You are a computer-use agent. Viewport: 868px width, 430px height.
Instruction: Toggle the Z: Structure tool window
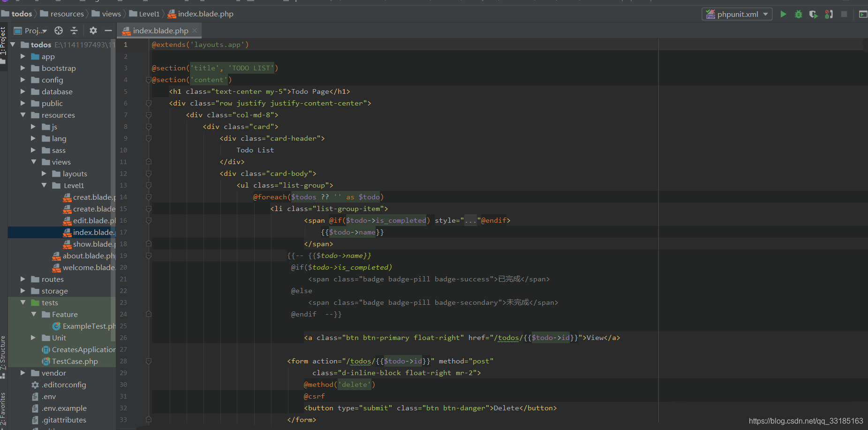pyautogui.click(x=3, y=356)
